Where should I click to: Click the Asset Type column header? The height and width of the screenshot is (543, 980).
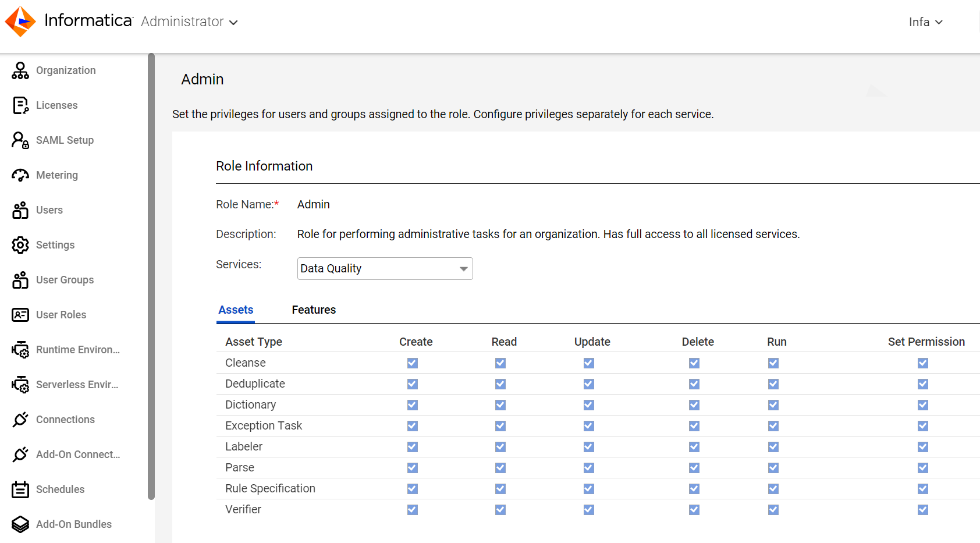coord(254,342)
